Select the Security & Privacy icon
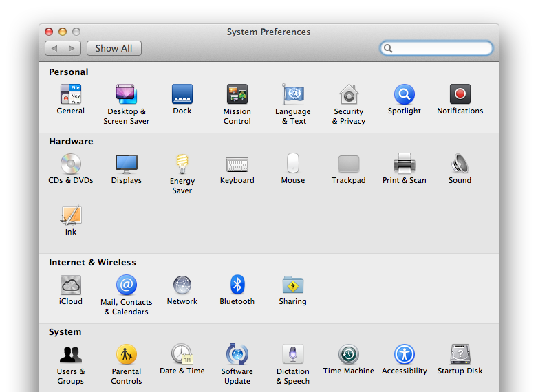 349,95
